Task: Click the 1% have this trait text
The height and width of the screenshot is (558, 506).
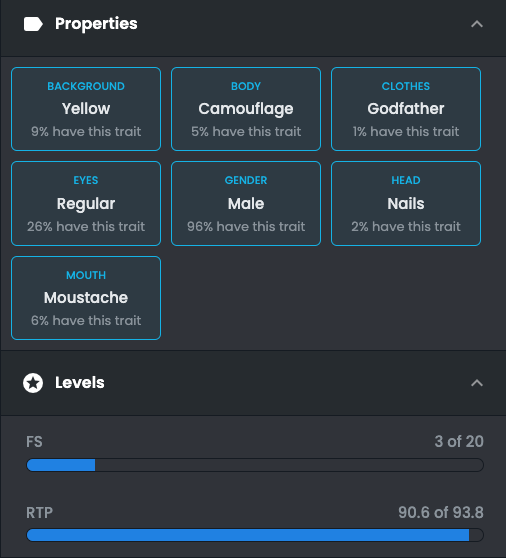Action: point(406,132)
